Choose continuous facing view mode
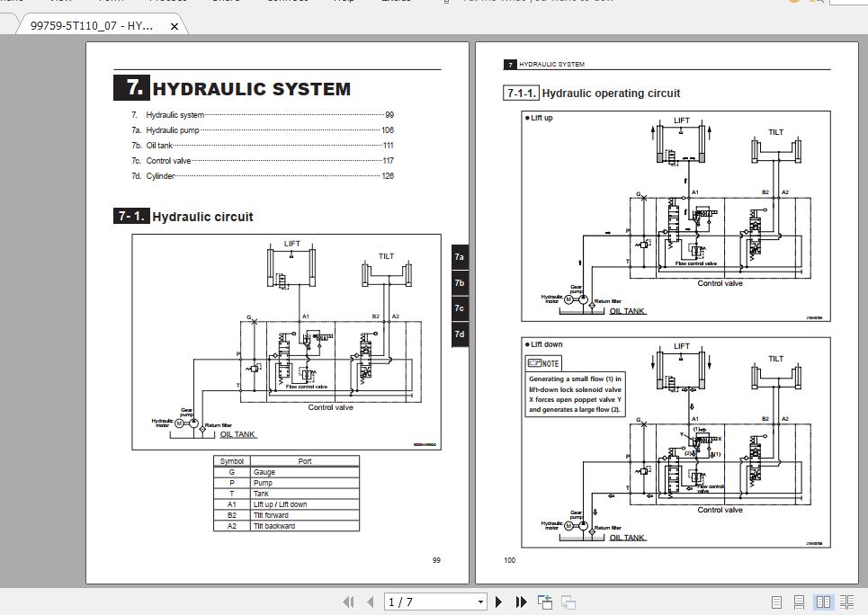Screen dimensions: 868x615 (x=847, y=602)
